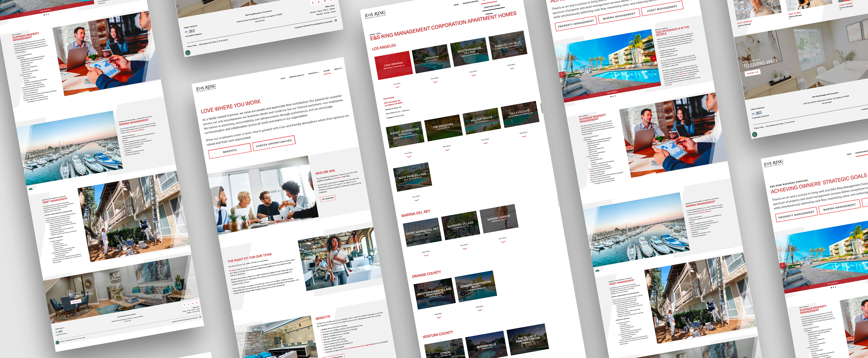Expand View More under Villa Vicente
Image resolution: width=868 pixels, height=358 pixels.
tap(524, 134)
